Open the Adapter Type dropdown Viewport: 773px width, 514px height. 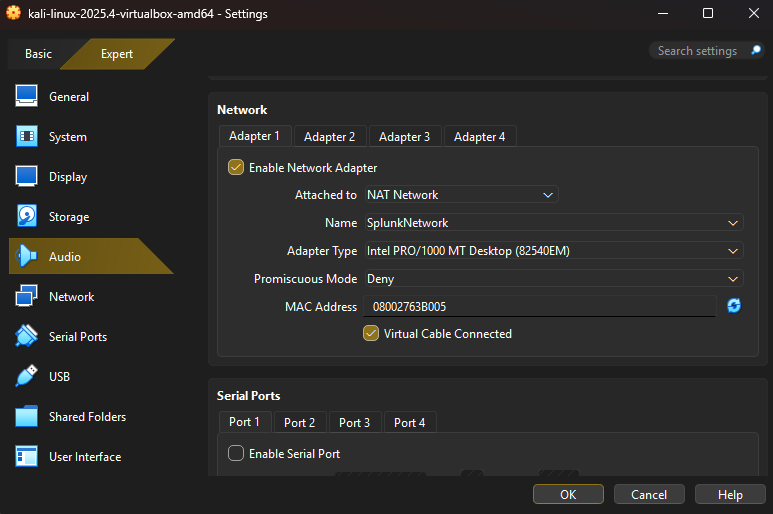click(x=554, y=251)
